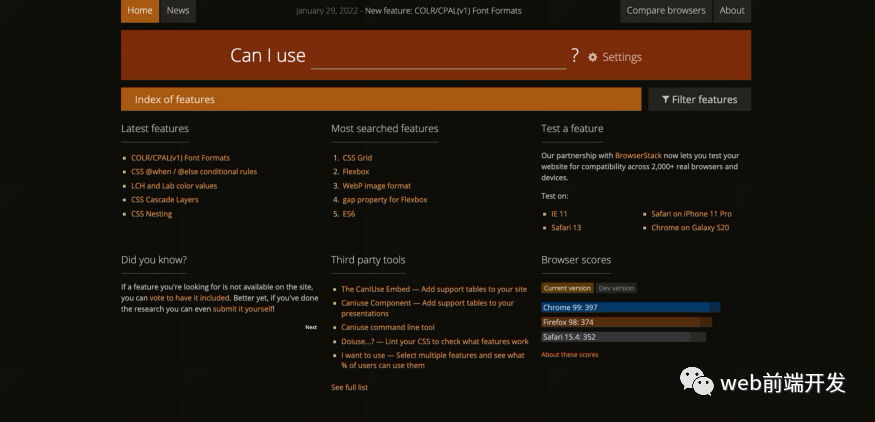Open the About page
Screen dimensions: 875x422
point(732,11)
